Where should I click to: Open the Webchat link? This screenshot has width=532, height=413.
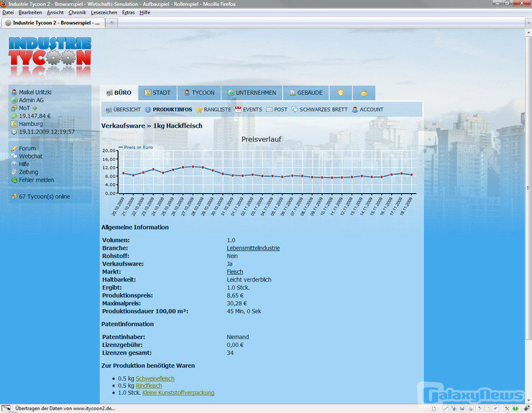pos(30,157)
